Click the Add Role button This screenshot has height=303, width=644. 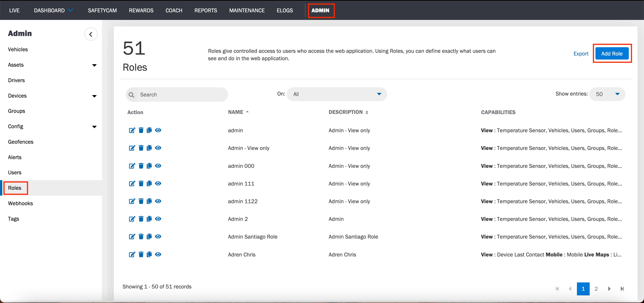pos(612,53)
